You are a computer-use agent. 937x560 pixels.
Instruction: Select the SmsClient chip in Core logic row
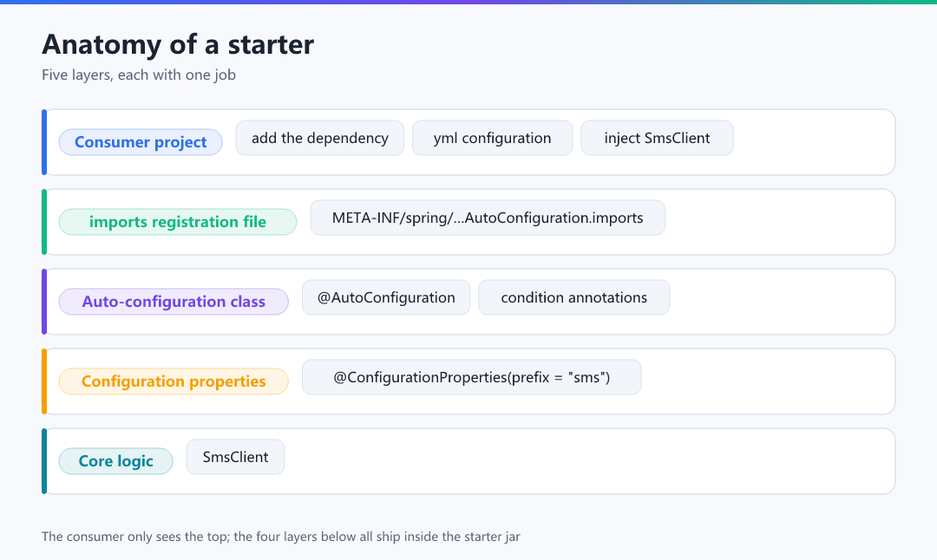(x=235, y=457)
